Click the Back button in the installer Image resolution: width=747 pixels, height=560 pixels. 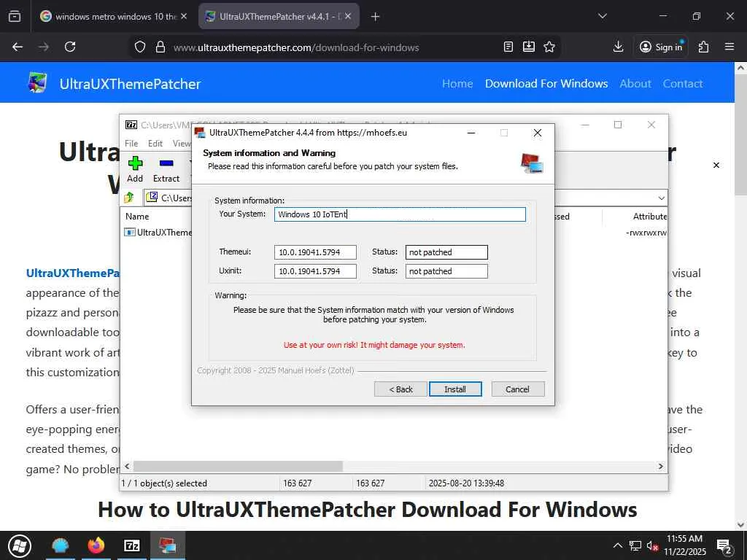tap(400, 389)
